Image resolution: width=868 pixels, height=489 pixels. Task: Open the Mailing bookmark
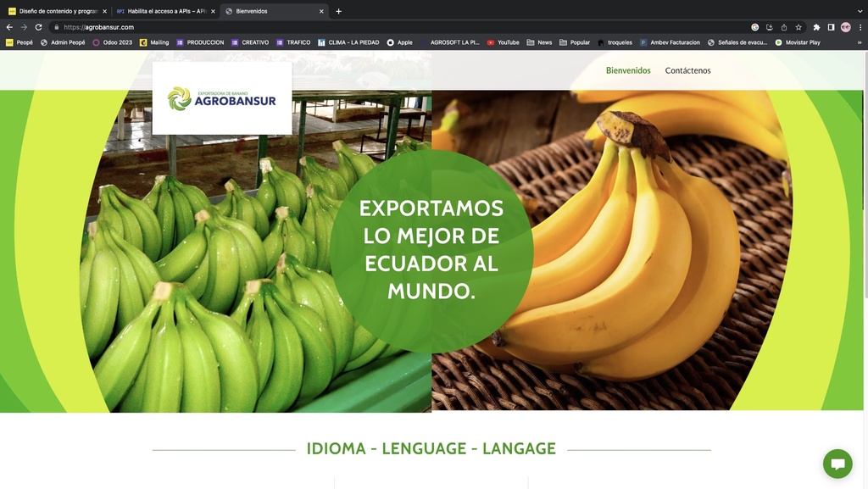(x=154, y=42)
